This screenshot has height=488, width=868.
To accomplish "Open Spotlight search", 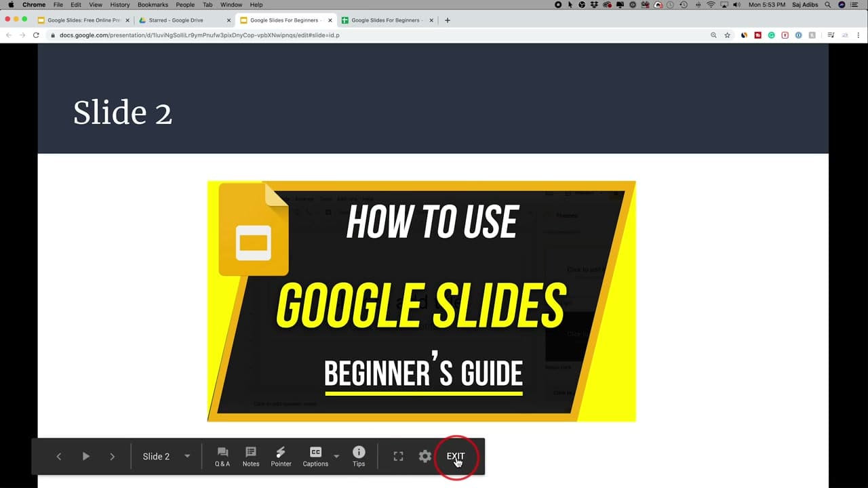I will tap(828, 5).
